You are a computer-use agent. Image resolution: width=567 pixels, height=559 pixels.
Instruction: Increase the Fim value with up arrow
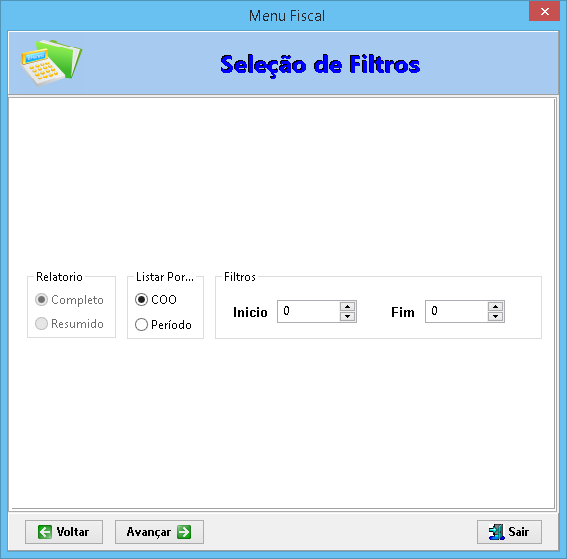point(495,307)
